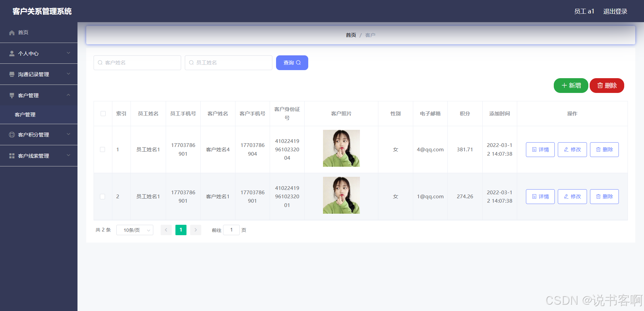Click email cell 4@qq.com
The height and width of the screenshot is (311, 644).
tap(430, 150)
